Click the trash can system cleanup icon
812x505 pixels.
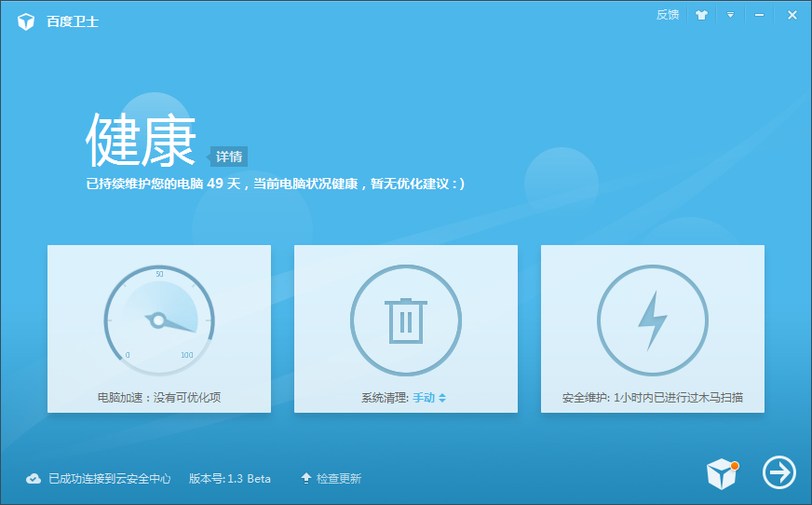click(x=406, y=321)
